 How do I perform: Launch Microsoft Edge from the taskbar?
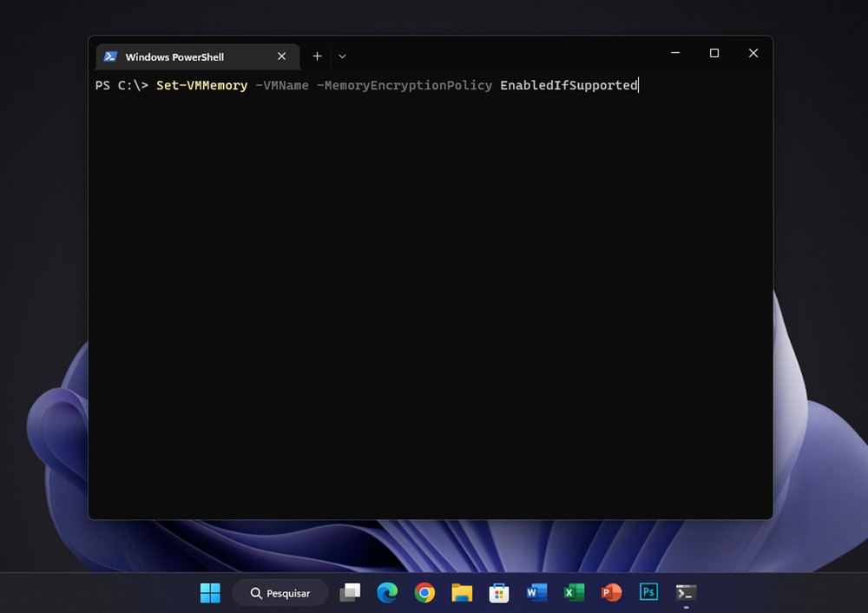pos(387,593)
